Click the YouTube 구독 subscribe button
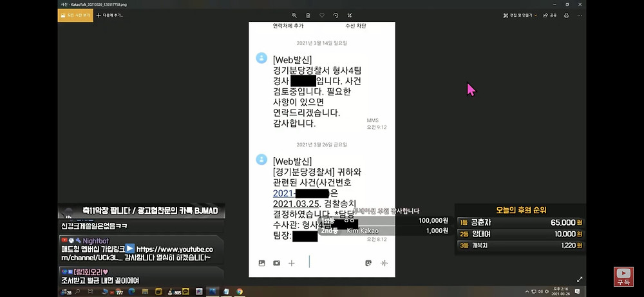The height and width of the screenshot is (297, 644). 623,276
